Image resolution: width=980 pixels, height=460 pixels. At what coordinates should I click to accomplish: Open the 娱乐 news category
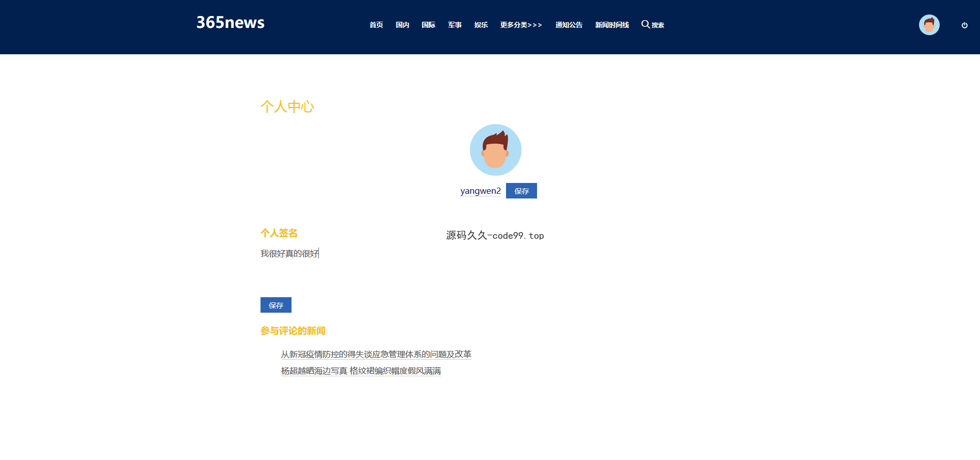(x=481, y=25)
